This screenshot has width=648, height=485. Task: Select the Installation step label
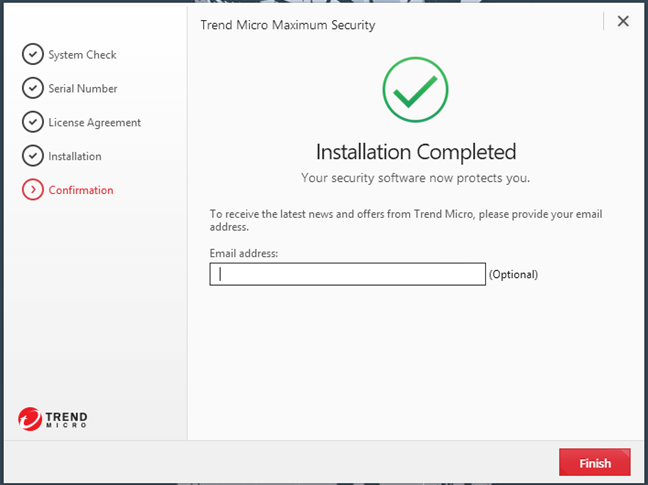click(x=75, y=156)
